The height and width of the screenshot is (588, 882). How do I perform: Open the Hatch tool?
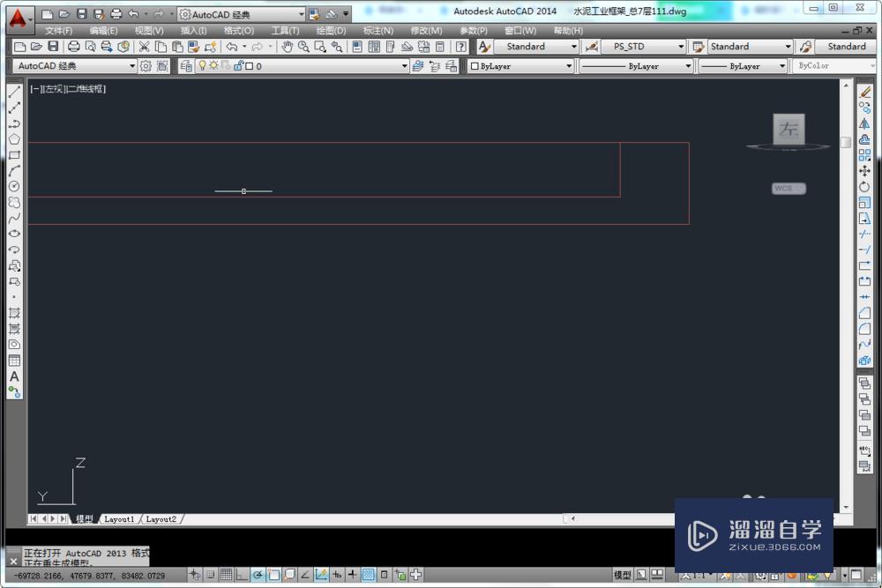pos(14,315)
